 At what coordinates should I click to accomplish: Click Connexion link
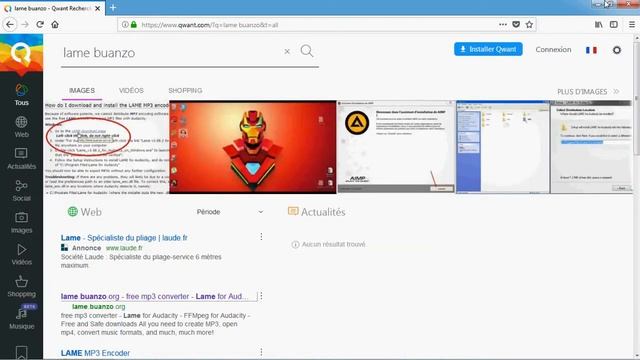pyautogui.click(x=553, y=49)
